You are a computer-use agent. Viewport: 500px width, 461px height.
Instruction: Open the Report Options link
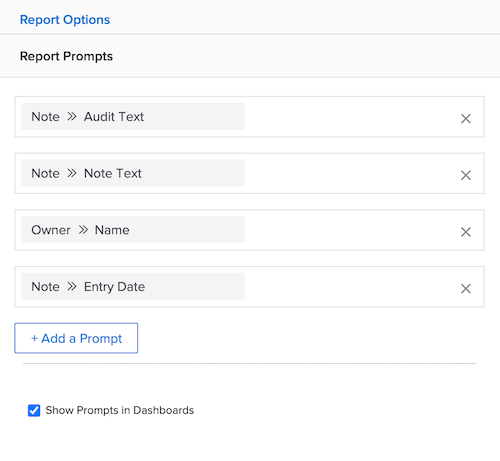[65, 20]
